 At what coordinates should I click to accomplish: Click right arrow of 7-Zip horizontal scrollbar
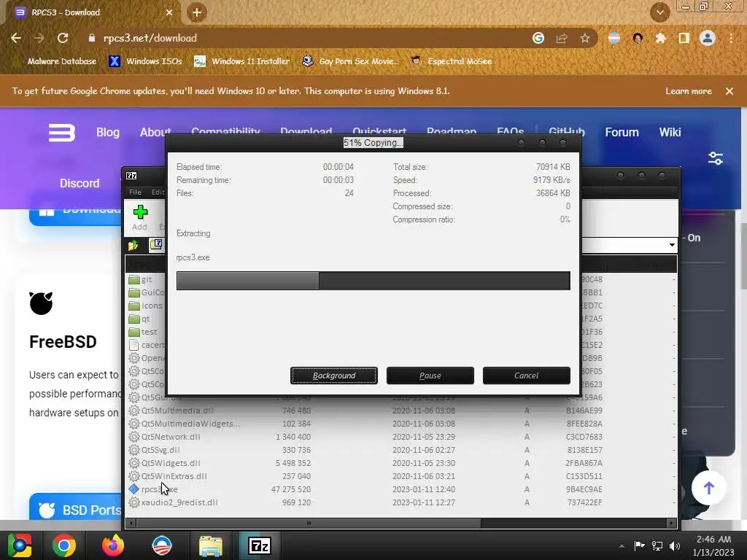tap(672, 523)
